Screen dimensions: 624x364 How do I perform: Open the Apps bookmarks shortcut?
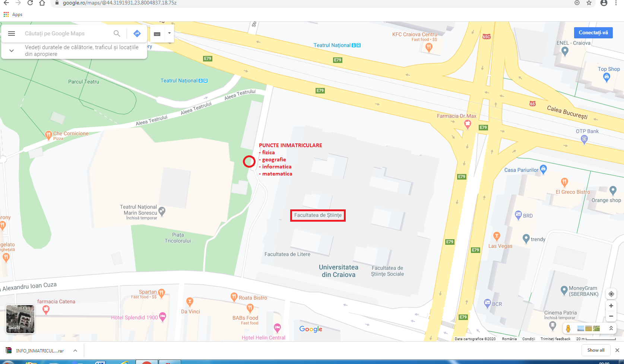13,15
